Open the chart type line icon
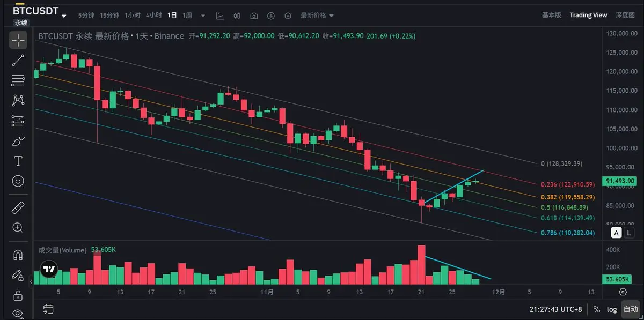 [x=221, y=16]
